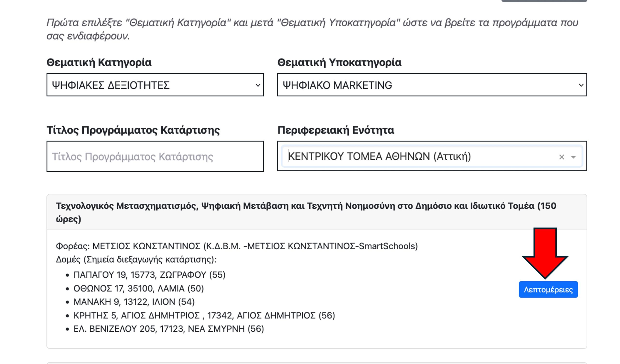Viewport: 620px width, 364px height.
Task: Click the Τίτλος Προγράμματος Κατάρτισης field label
Action: (x=133, y=130)
